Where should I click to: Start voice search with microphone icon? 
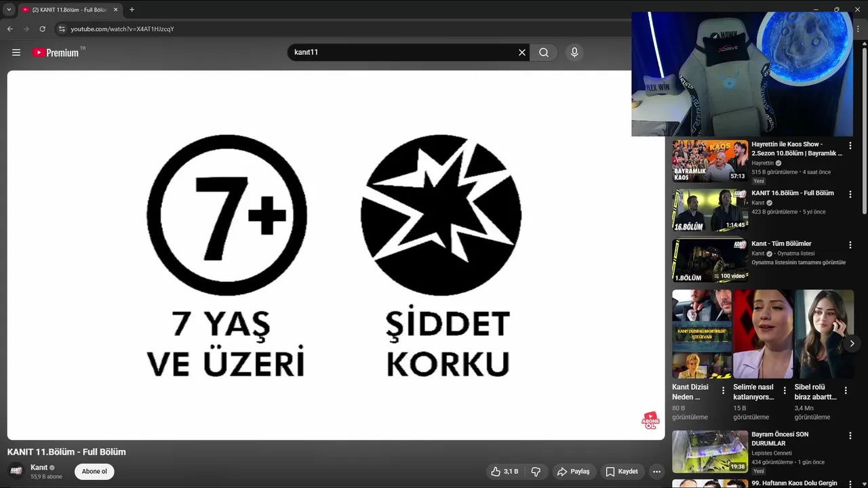click(x=574, y=52)
